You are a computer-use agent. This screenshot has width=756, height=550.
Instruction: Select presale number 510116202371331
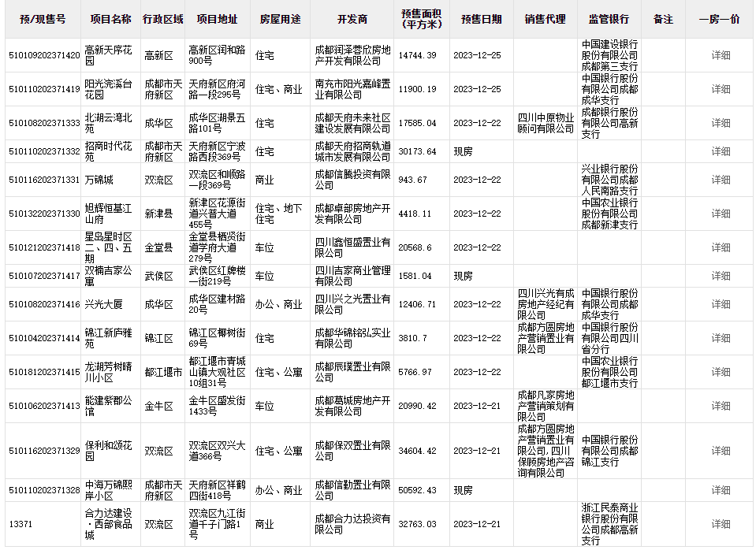[44, 180]
